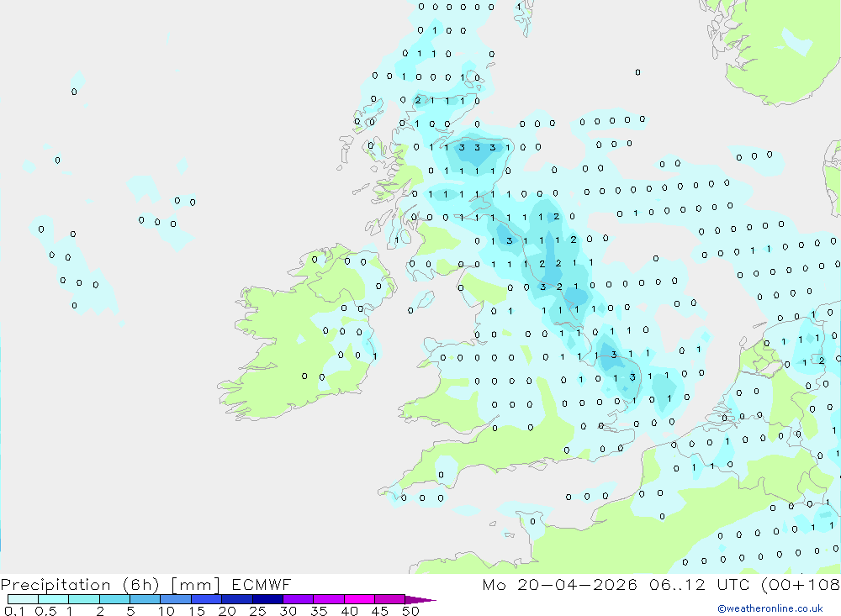The width and height of the screenshot is (841, 616).
Task: Select the 0.5–1 mm legend color swatch
Action: [x=54, y=599]
